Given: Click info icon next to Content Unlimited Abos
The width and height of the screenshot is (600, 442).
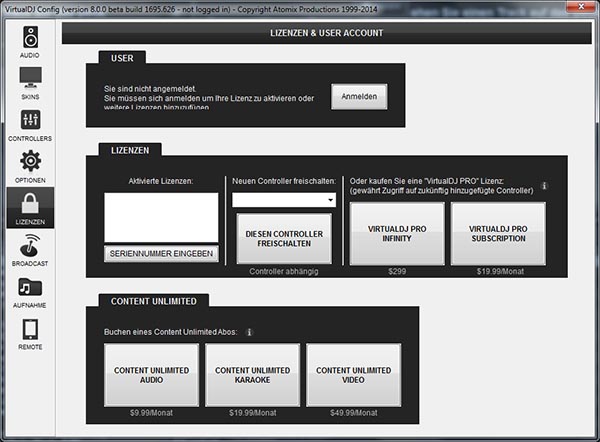Looking at the screenshot, I should pos(249,332).
